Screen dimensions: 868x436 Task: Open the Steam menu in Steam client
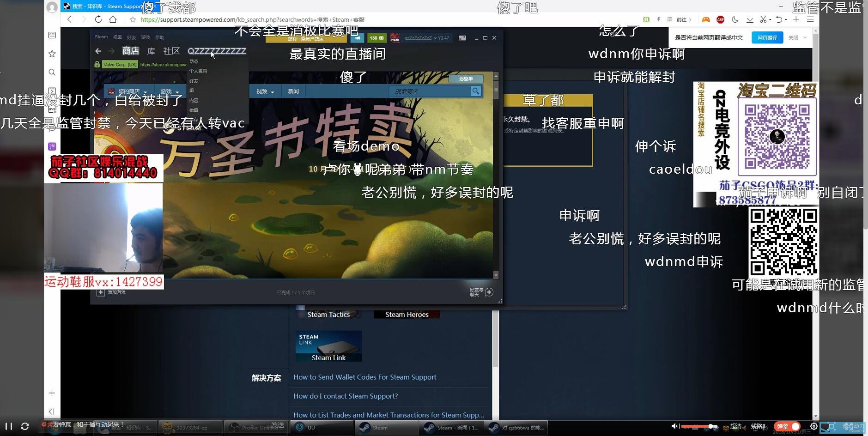click(x=101, y=37)
